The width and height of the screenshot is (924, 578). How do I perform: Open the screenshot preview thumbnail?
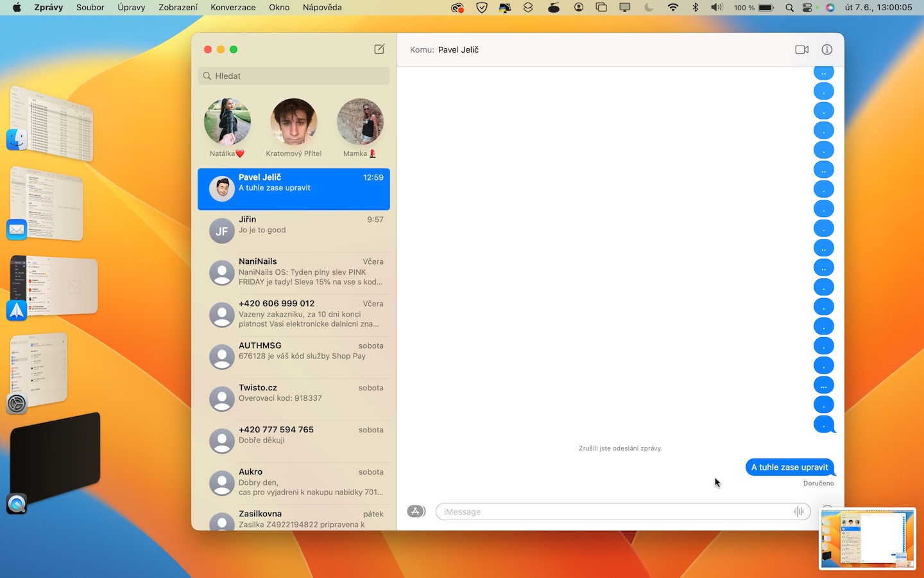coord(868,538)
